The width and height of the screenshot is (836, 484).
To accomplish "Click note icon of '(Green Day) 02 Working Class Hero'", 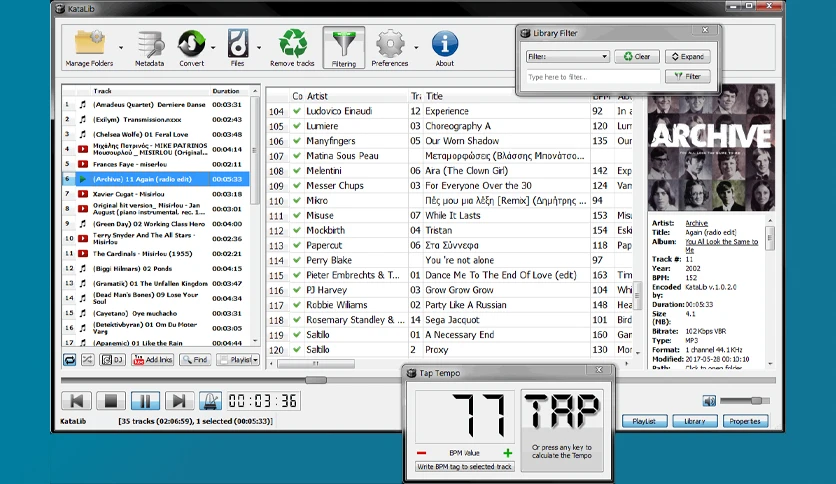I will click(x=83, y=224).
